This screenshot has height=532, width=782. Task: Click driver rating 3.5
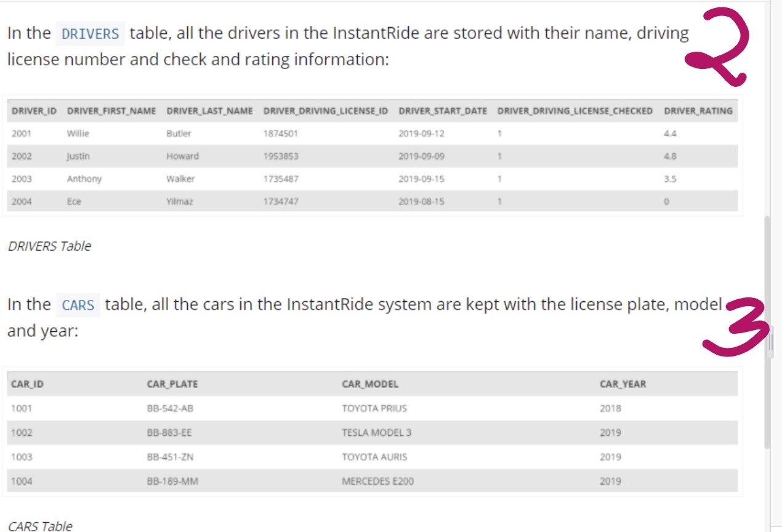670,179
